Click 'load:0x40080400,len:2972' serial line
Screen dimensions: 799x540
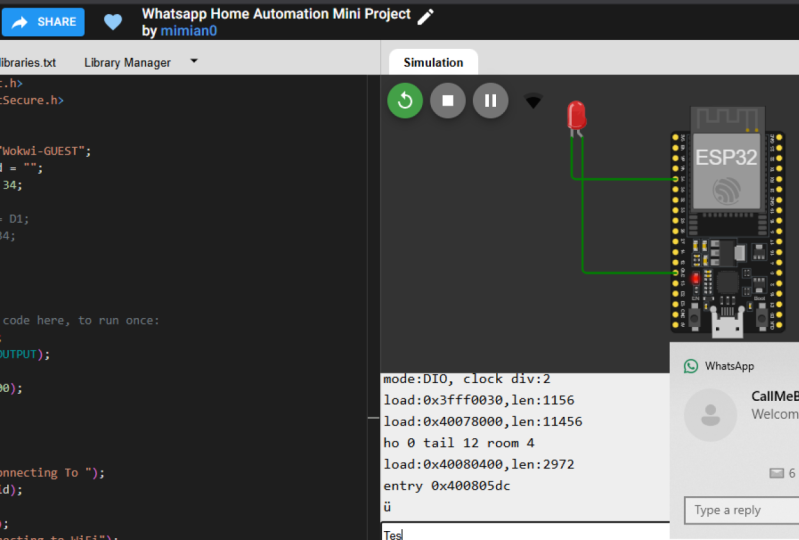[x=479, y=464]
